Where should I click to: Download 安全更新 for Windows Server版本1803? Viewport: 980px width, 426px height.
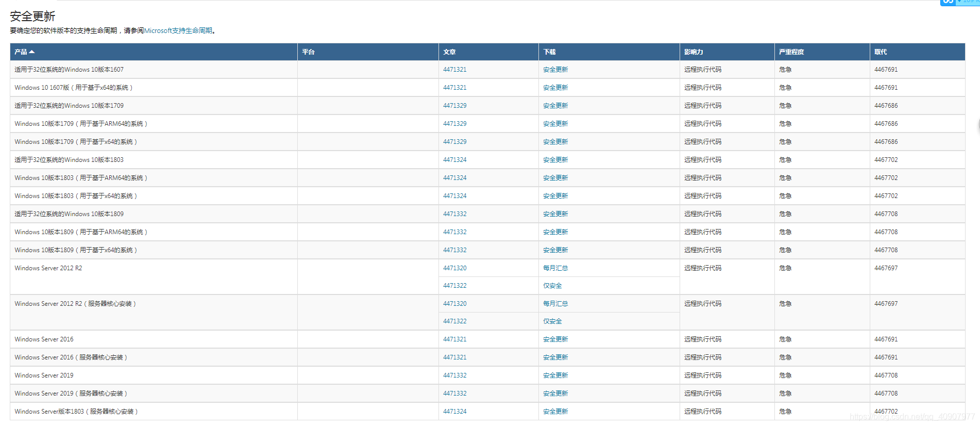click(x=555, y=412)
